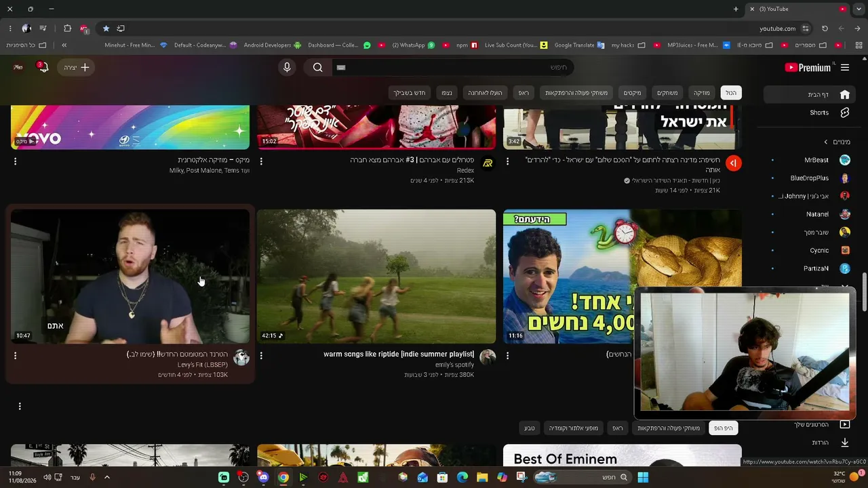Open the Redex channel avatar
Viewport: 868px width, 488px height.
coord(488,163)
